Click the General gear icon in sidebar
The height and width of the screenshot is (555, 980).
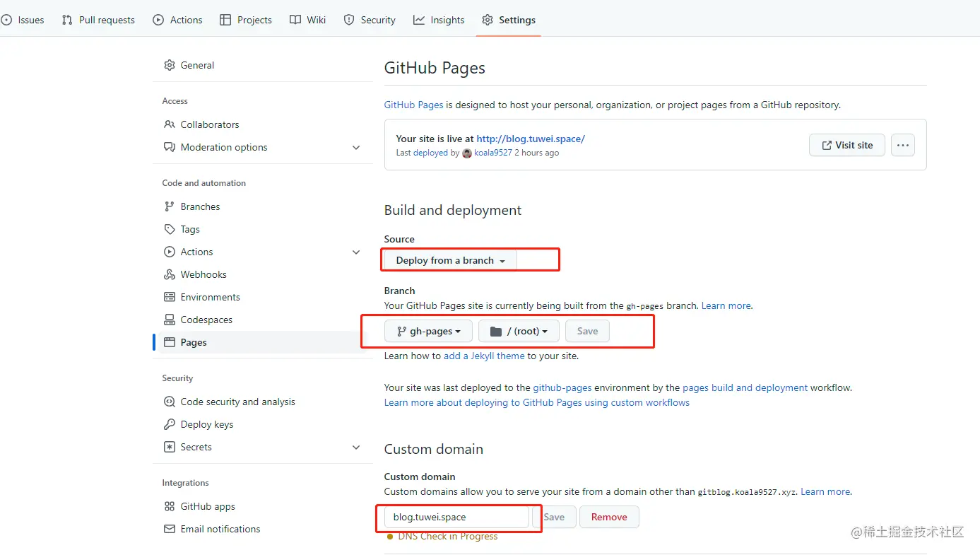pyautogui.click(x=170, y=65)
